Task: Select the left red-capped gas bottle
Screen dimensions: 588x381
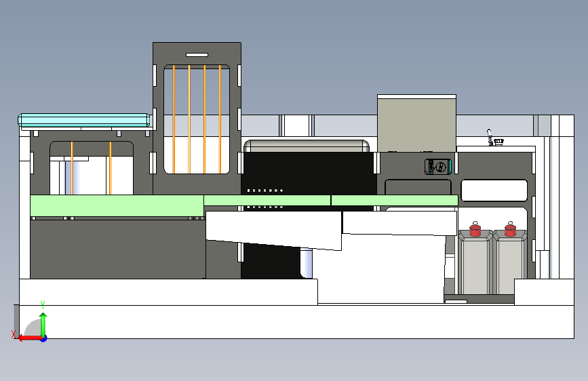Action: click(x=475, y=259)
